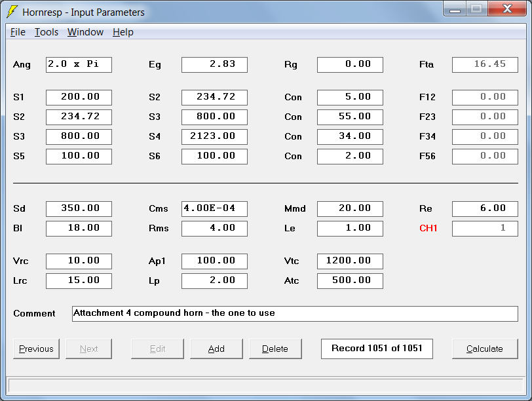532x401 pixels.
Task: Open the Window menu
Action: pos(85,32)
